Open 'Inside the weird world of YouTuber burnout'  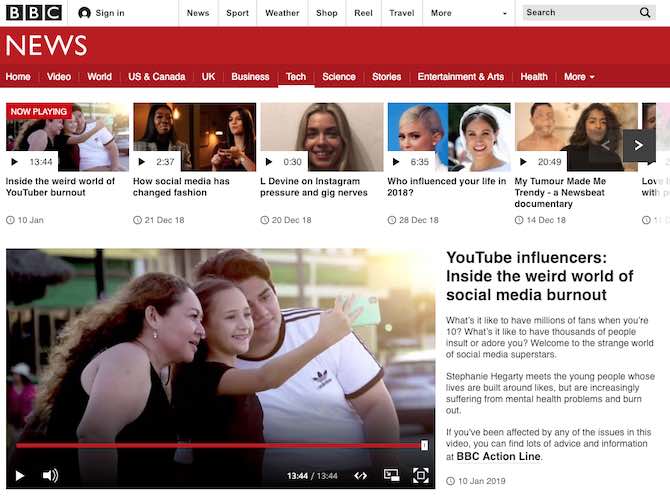point(60,187)
